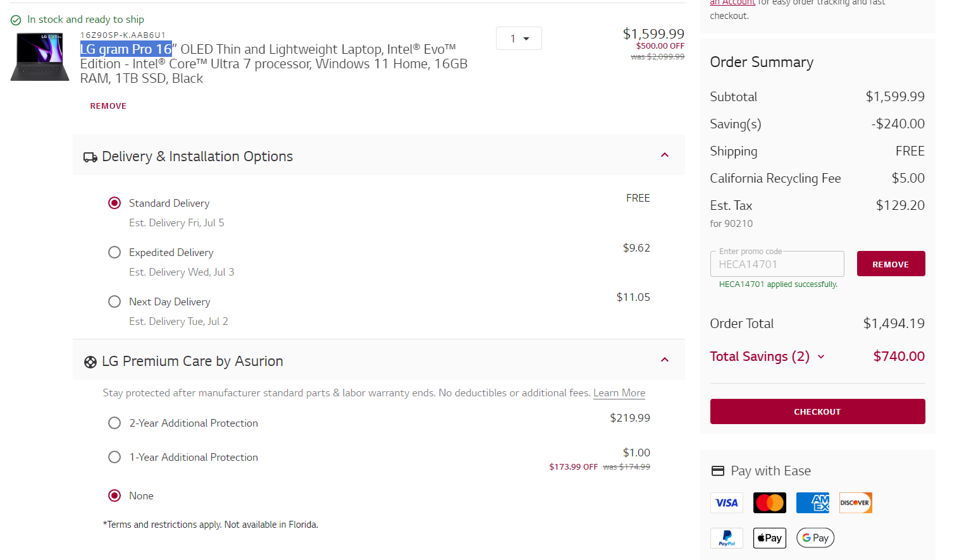Select Expedited Delivery option
Viewport: 964px width, 560px height.
[x=114, y=252]
